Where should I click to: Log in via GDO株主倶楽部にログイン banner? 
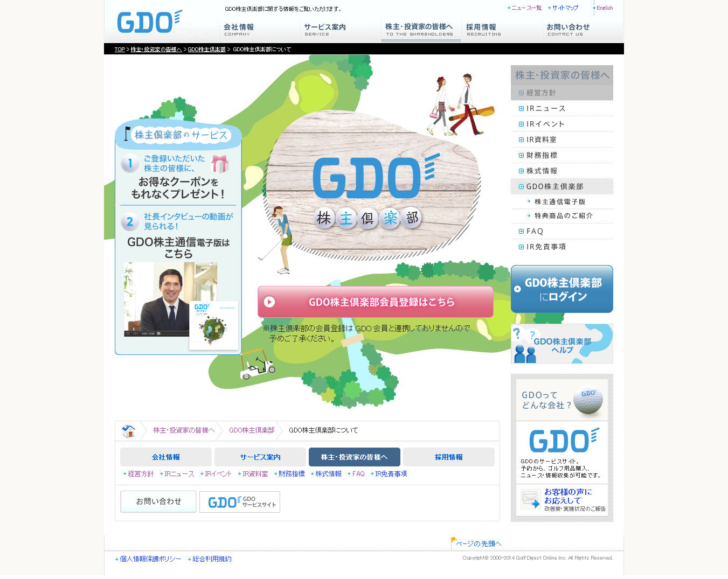point(561,289)
